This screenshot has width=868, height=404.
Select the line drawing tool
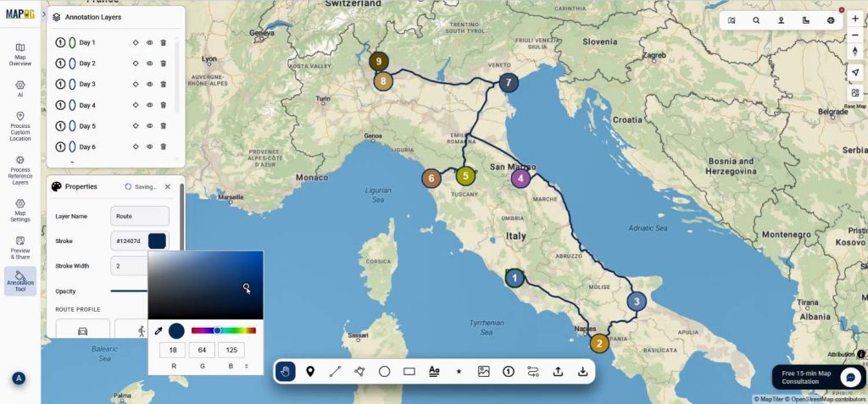point(335,371)
